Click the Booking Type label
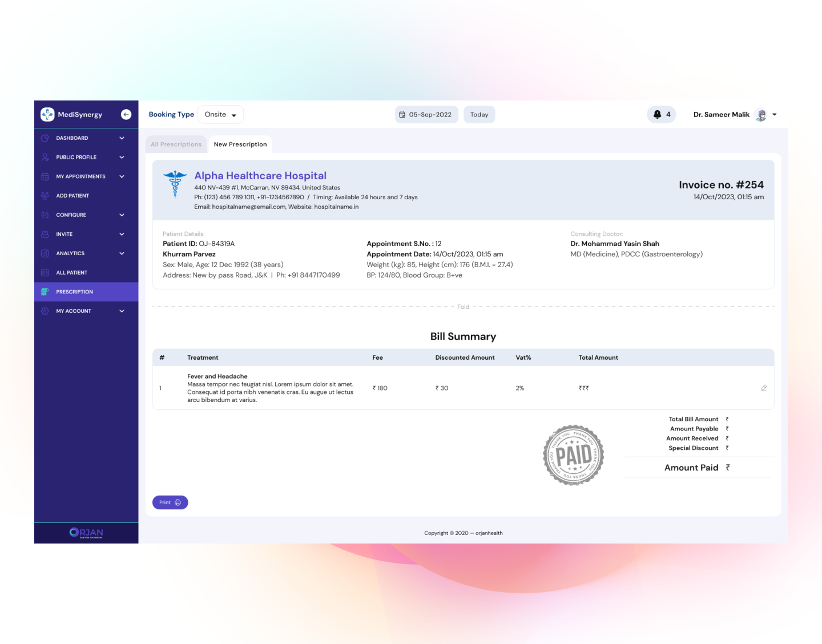822x644 pixels. tap(171, 115)
